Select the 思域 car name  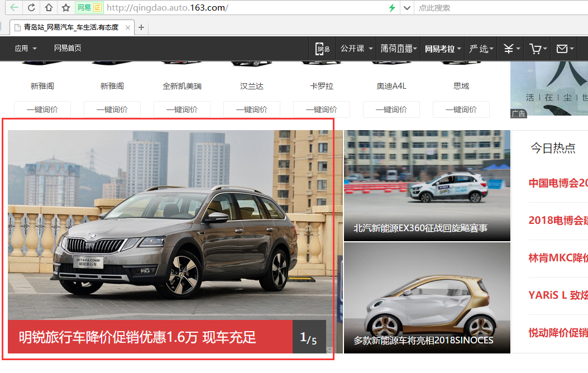(x=461, y=86)
